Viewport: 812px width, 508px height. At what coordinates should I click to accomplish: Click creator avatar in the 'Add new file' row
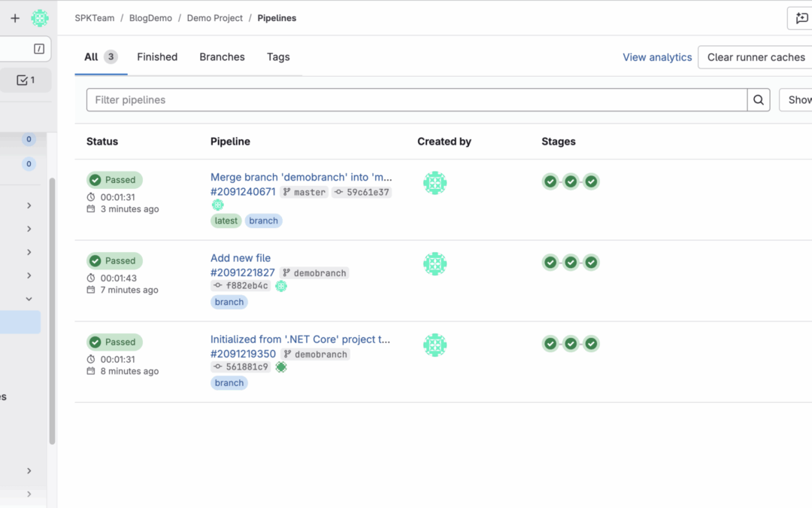point(435,263)
